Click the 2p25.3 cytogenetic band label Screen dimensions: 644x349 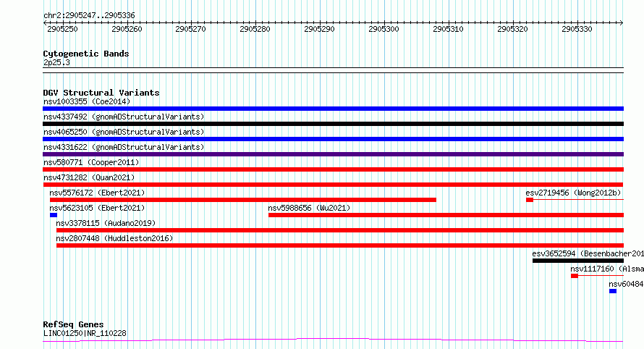tap(56, 62)
